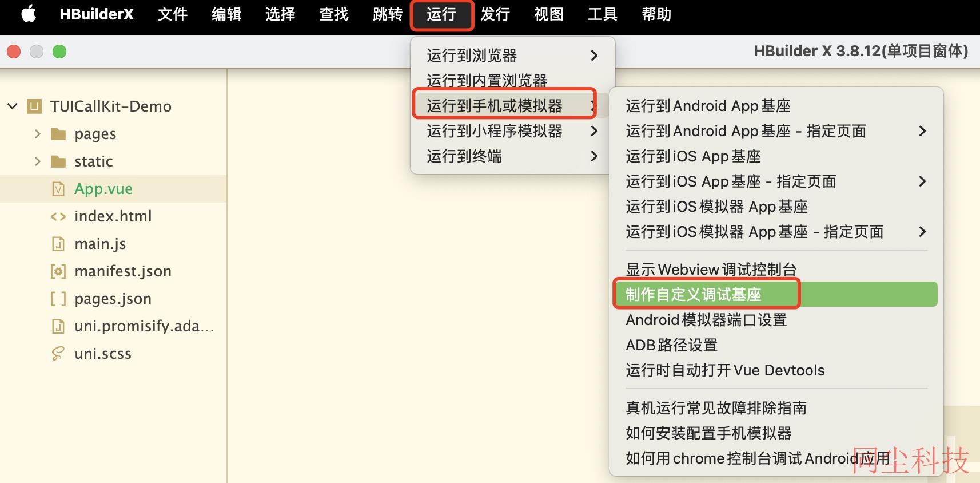Click the uni.scss style icon
The image size is (980, 483).
[x=58, y=354]
